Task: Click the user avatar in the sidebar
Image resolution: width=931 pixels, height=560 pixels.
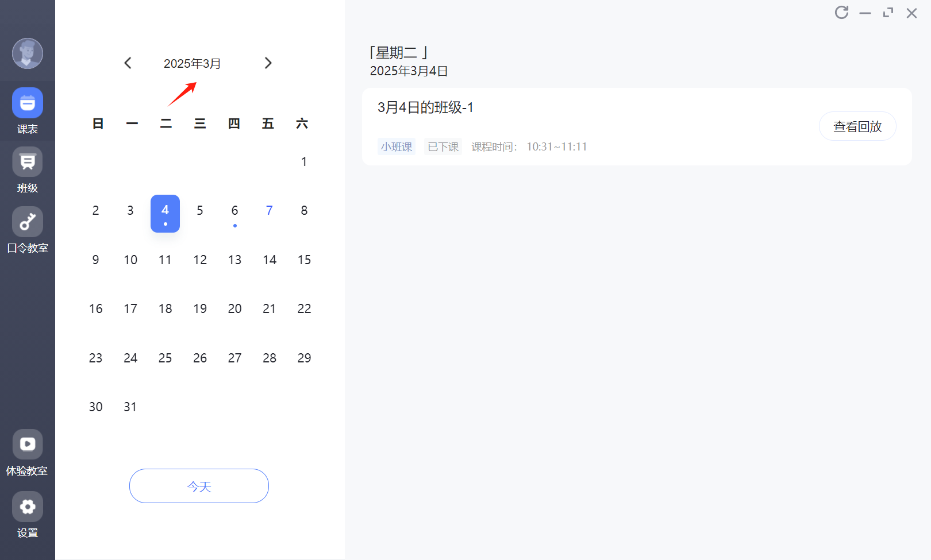Action: point(27,53)
